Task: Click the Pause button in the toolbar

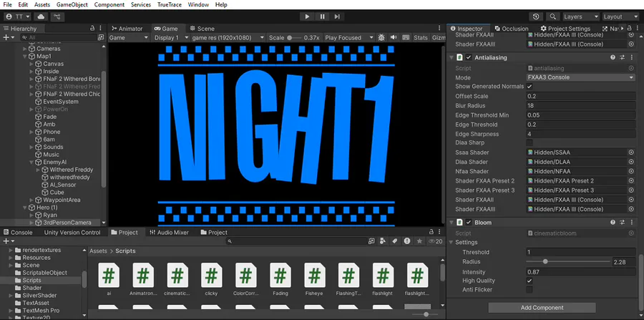Action: pyautogui.click(x=322, y=16)
